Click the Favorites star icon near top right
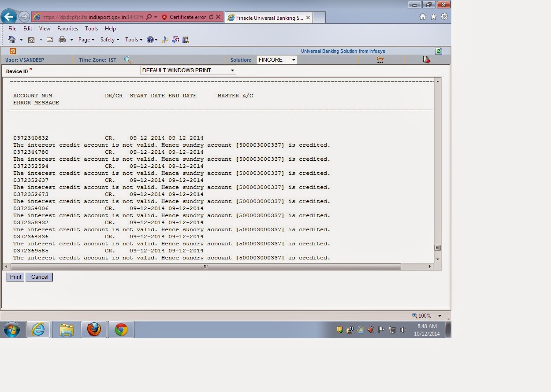551x392 pixels. tap(433, 16)
